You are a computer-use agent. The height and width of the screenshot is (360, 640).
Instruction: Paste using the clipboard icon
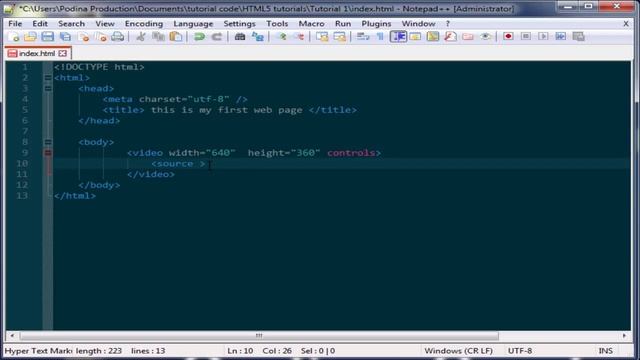176,37
